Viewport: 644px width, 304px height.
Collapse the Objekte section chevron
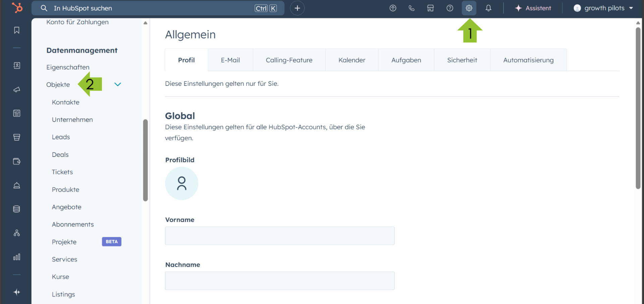(x=117, y=84)
